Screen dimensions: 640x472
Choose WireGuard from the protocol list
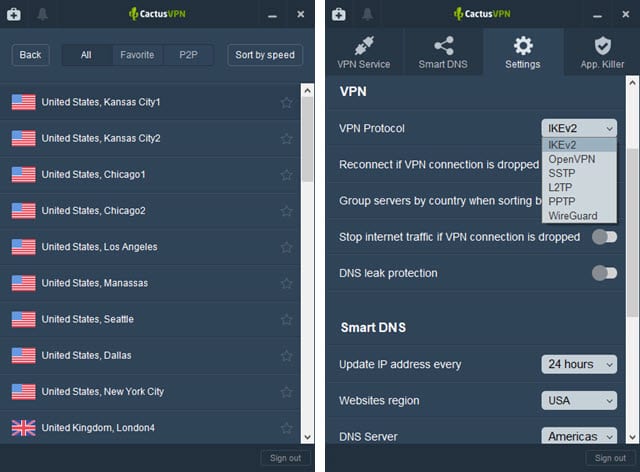573,215
